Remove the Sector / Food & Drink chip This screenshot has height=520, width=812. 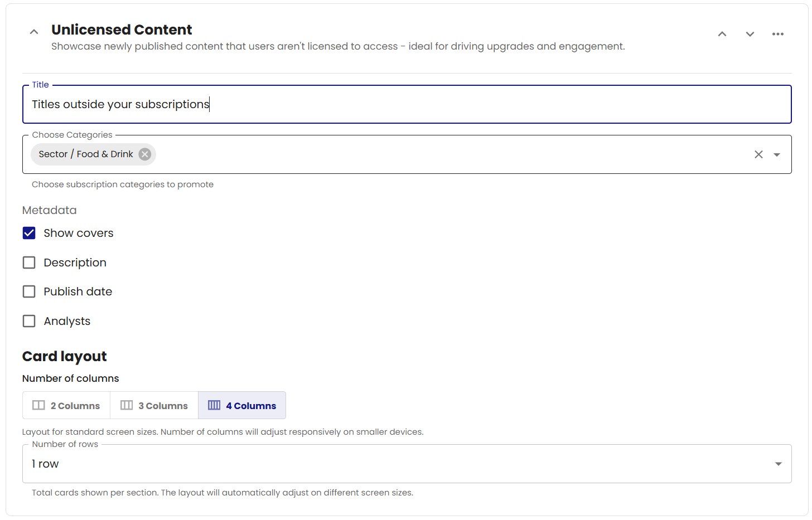click(x=145, y=154)
